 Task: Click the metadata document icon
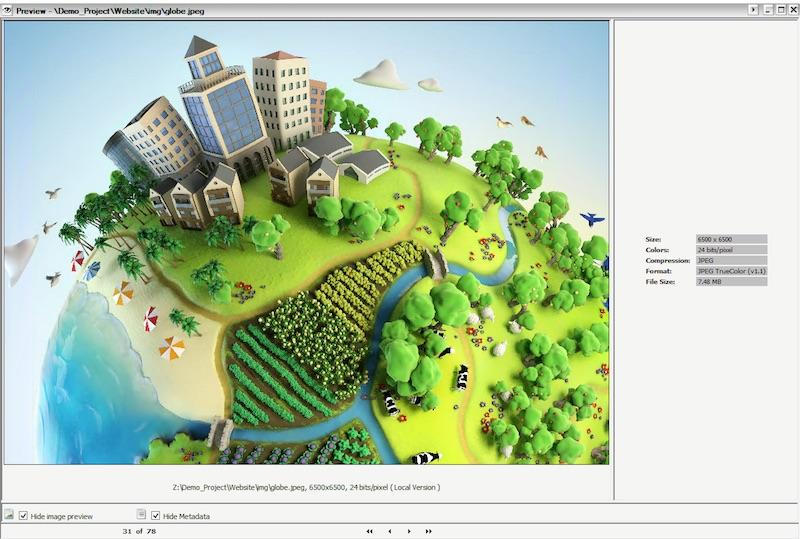pos(141,515)
